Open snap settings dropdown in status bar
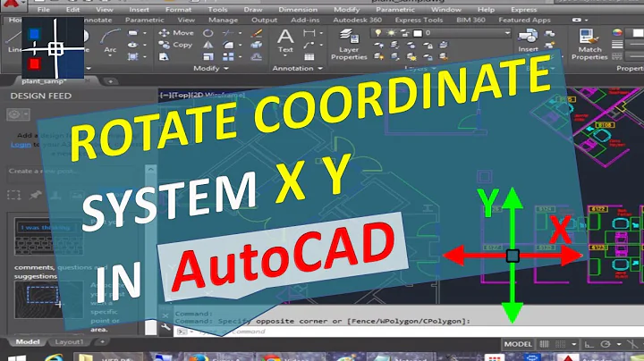Screen dimensions: 644x361 pos(573,344)
